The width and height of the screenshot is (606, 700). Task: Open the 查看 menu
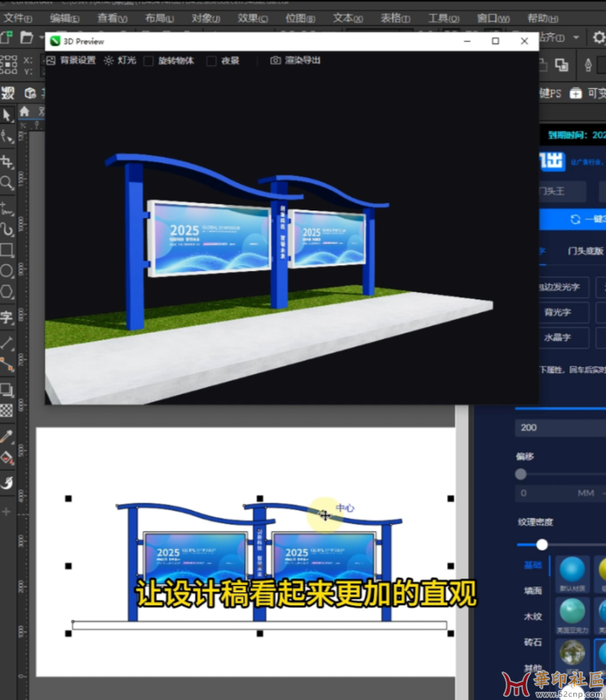coord(113,18)
